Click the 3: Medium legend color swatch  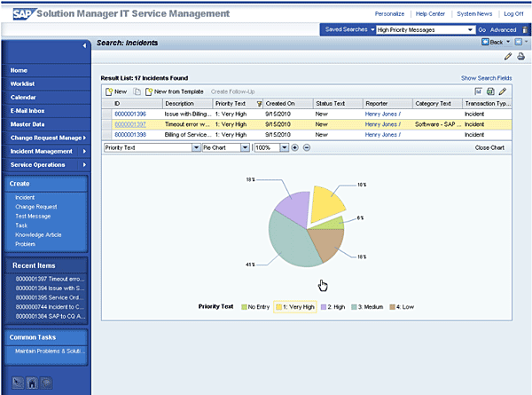coord(354,307)
